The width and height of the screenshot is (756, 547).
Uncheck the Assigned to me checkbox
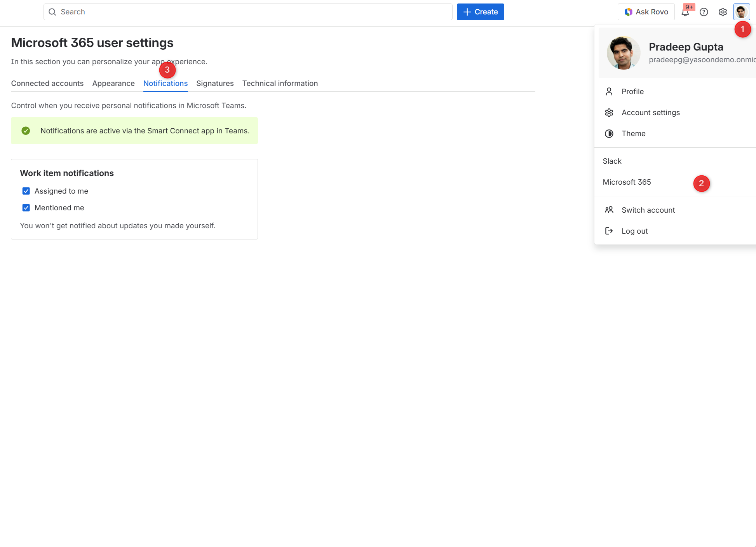(x=26, y=191)
